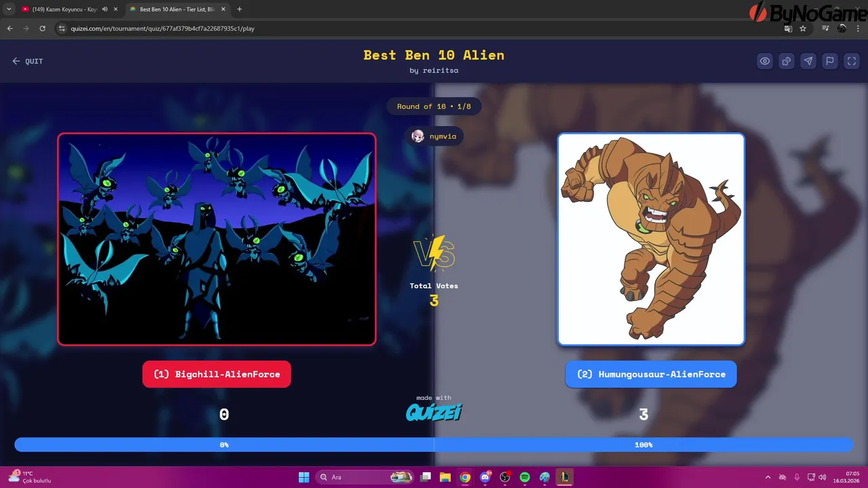Open the Chrome three-dot menu
This screenshot has width=868, height=488.
859,28
